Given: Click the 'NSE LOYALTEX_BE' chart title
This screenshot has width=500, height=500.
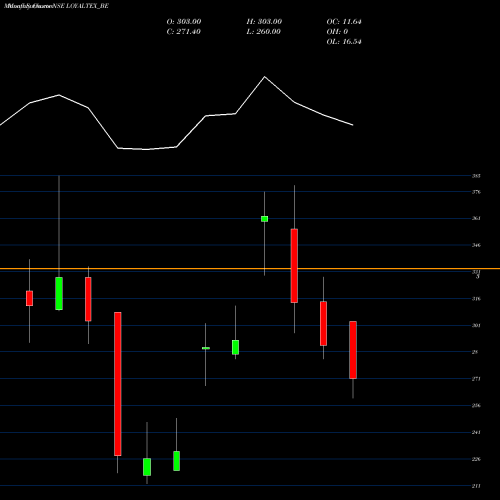Looking at the screenshot, I should (x=80, y=6).
